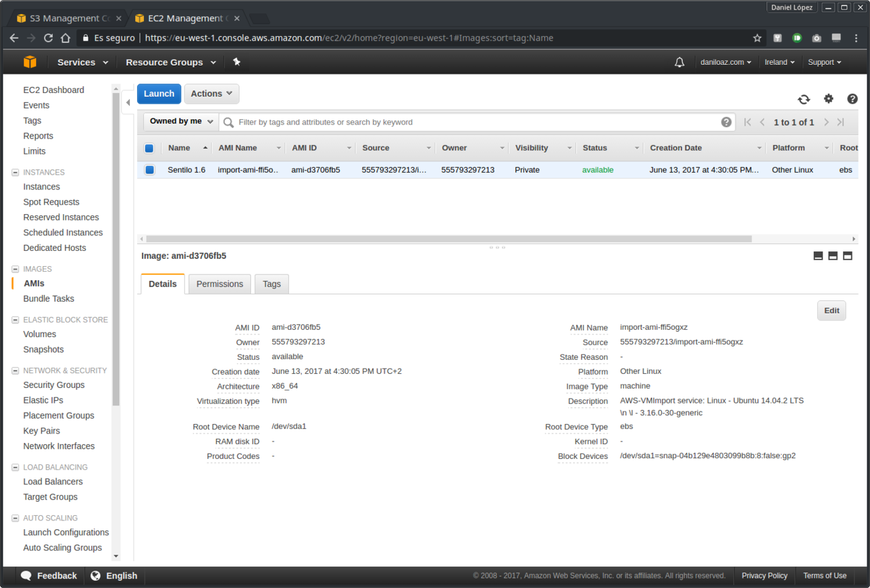This screenshot has height=588, width=870.
Task: Go to previous page of results
Action: tap(762, 122)
